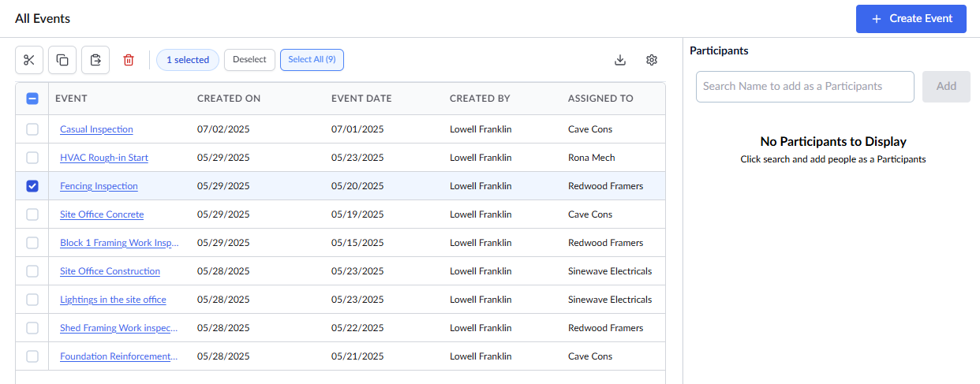Click the ASSIGNED TO column header
Viewport: 980px width, 384px height.
click(x=600, y=99)
